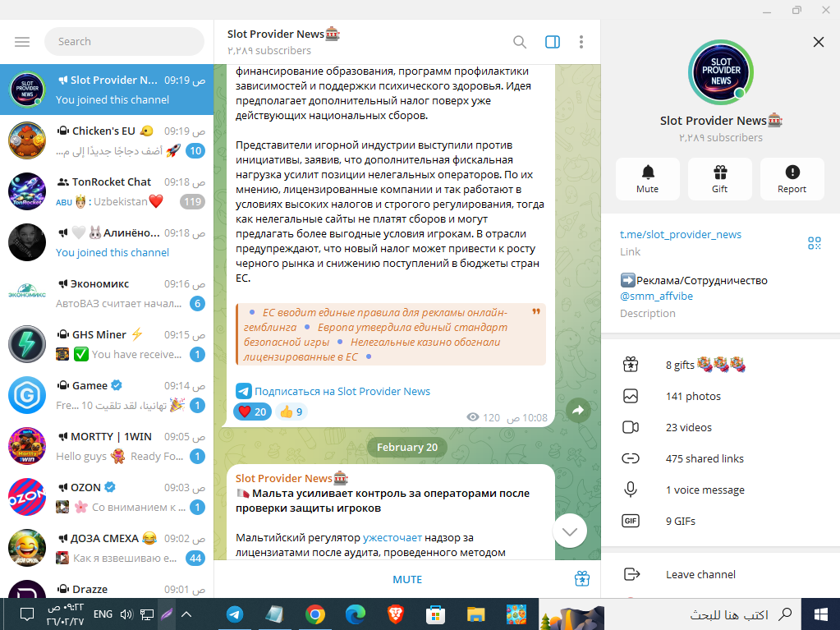Open the channel profile picture in info panel
The height and width of the screenshot is (630, 840).
[721, 72]
